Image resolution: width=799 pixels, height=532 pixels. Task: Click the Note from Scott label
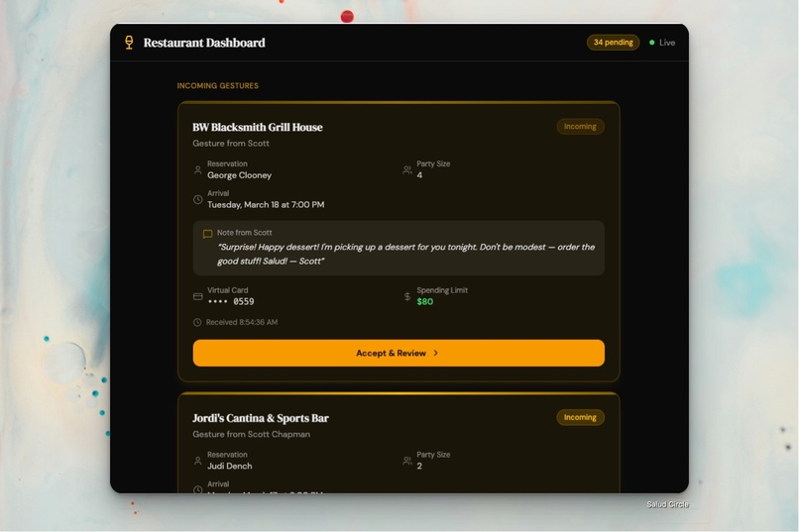coord(245,233)
